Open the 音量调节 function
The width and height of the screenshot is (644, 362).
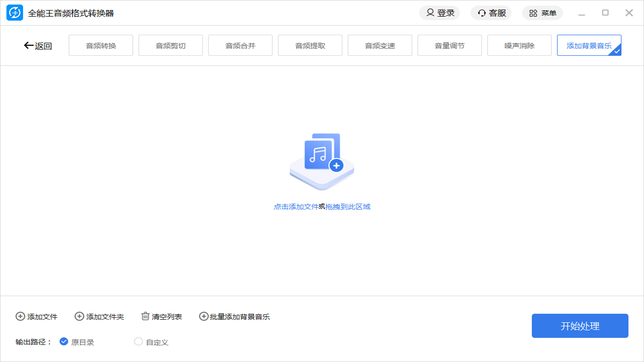(449, 45)
